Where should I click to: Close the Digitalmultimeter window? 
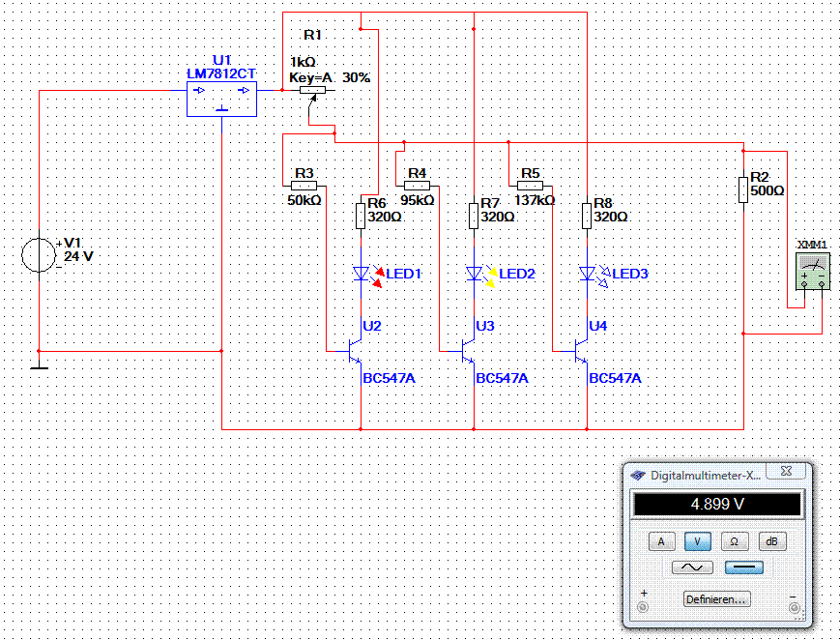[786, 471]
